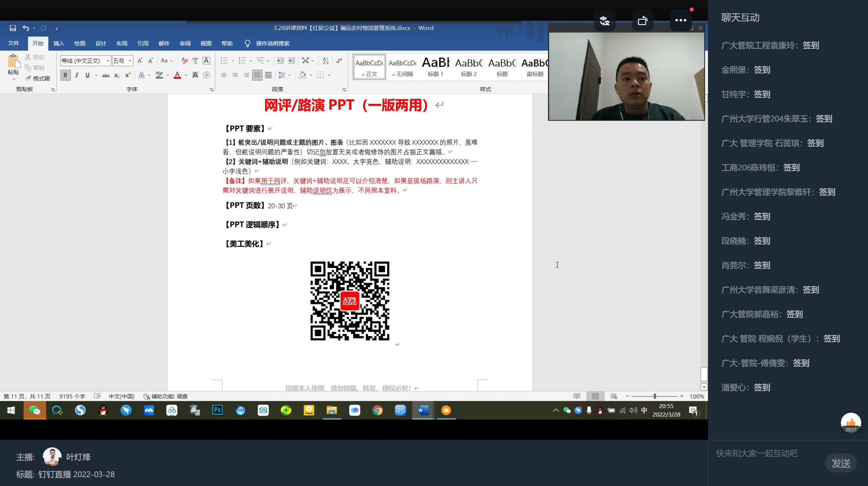Screen dimensions: 868x486
Task: Click the Shrink Font icon
Action: pos(151,61)
